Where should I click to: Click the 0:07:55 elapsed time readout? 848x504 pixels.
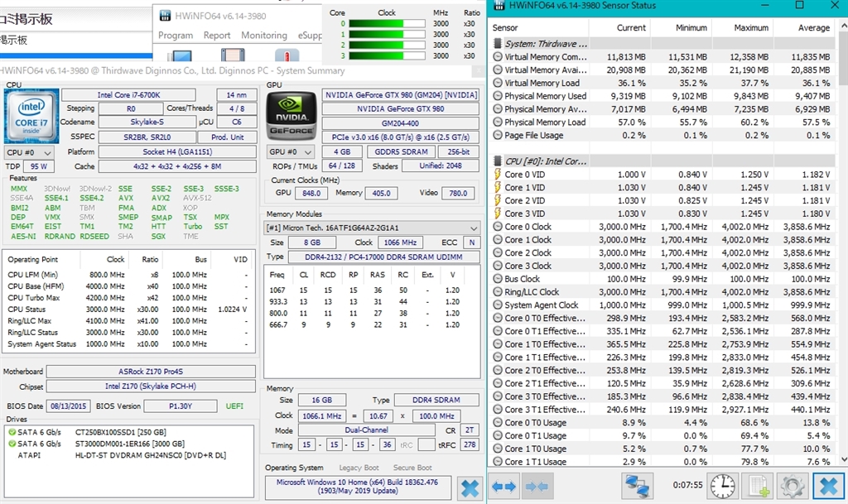pyautogui.click(x=687, y=485)
